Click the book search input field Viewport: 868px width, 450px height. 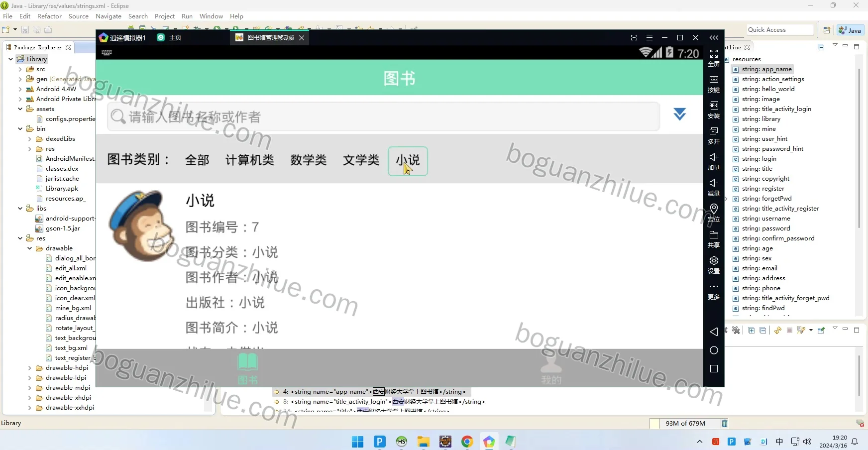pos(383,117)
